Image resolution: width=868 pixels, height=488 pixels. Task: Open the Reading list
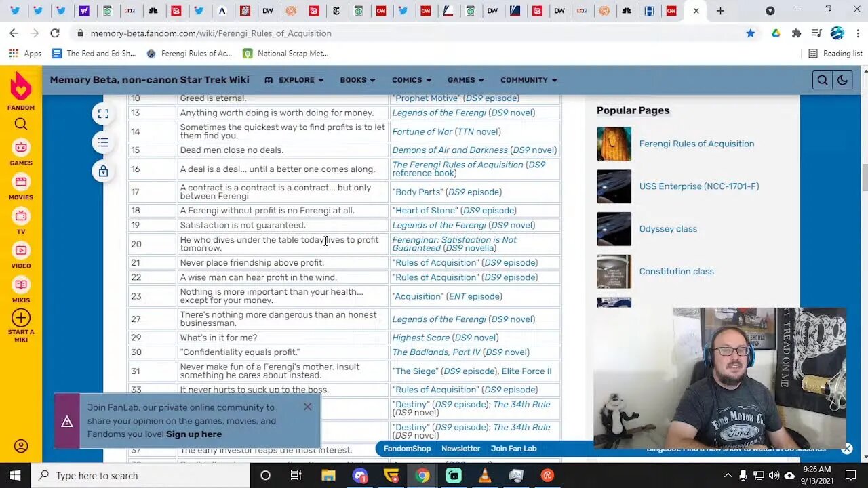(x=835, y=53)
